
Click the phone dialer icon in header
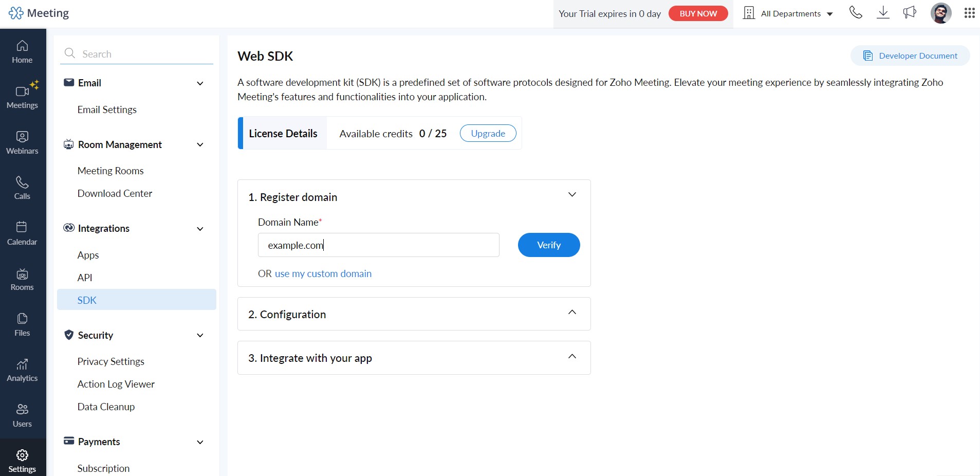coord(856,13)
